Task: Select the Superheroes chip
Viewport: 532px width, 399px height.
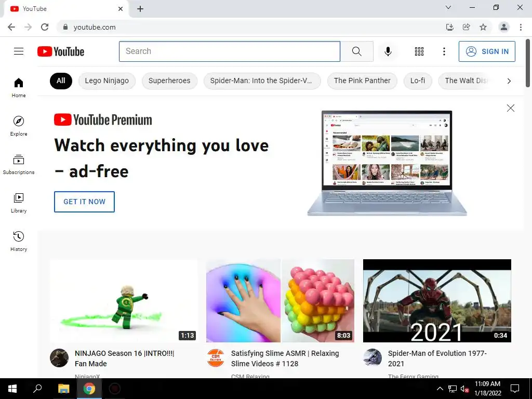Action: click(x=169, y=81)
